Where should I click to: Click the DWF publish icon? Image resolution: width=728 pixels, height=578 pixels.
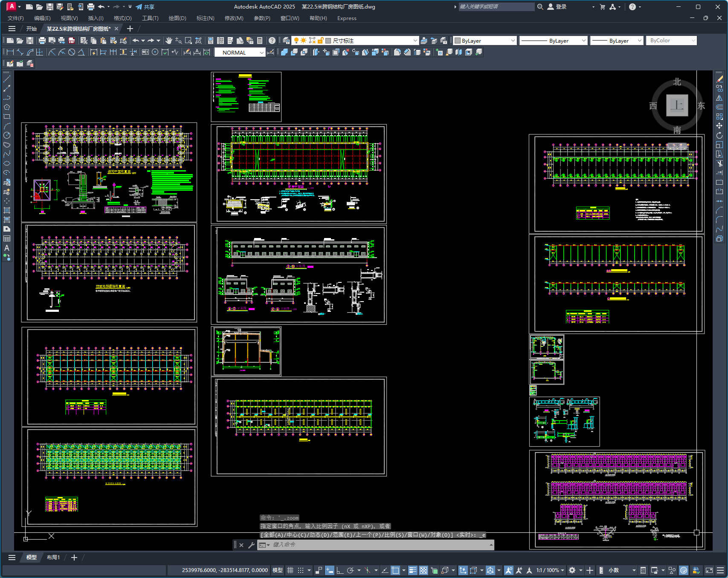tap(72, 41)
